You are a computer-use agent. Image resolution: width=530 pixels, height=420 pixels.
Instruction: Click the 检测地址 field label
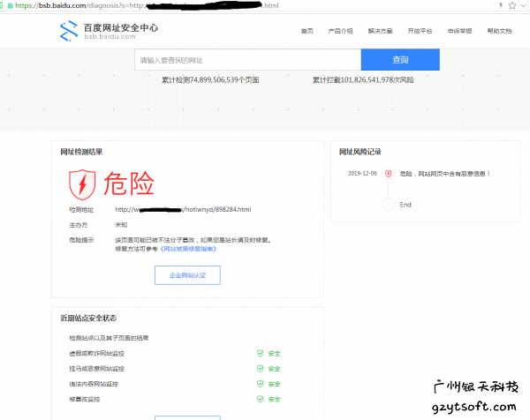(x=81, y=210)
